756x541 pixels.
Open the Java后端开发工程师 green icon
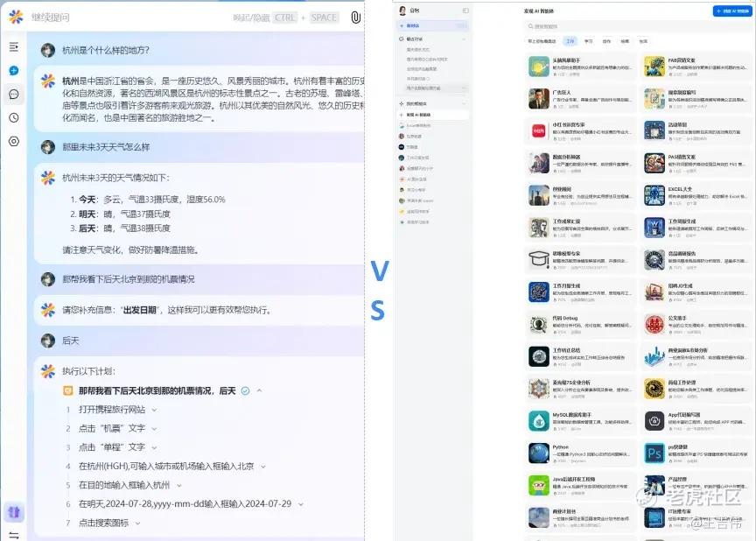tap(538, 485)
